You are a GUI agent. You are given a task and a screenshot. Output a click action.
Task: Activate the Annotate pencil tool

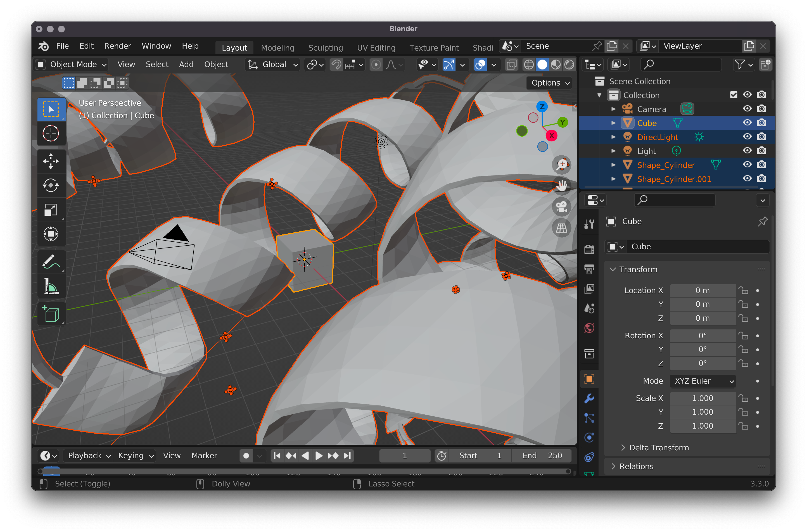point(51,262)
